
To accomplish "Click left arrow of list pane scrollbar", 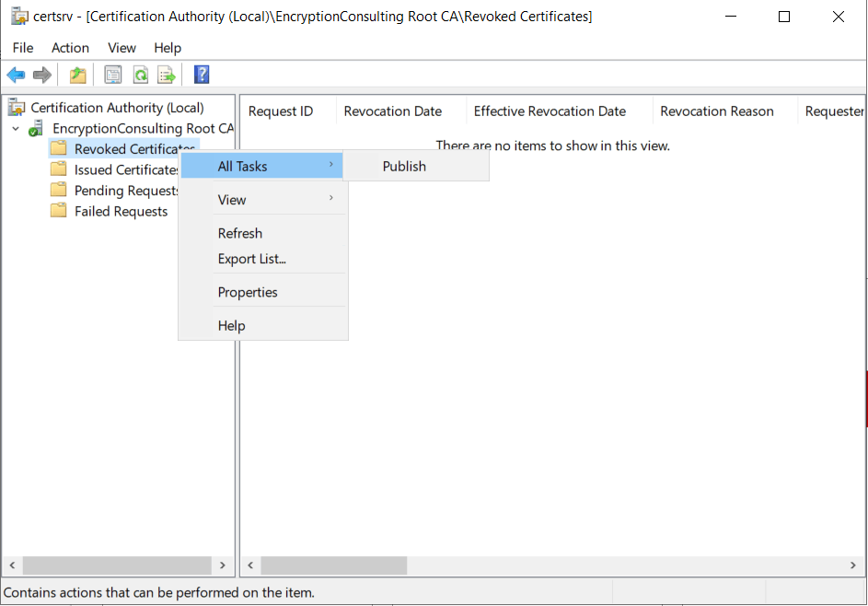I will 250,565.
